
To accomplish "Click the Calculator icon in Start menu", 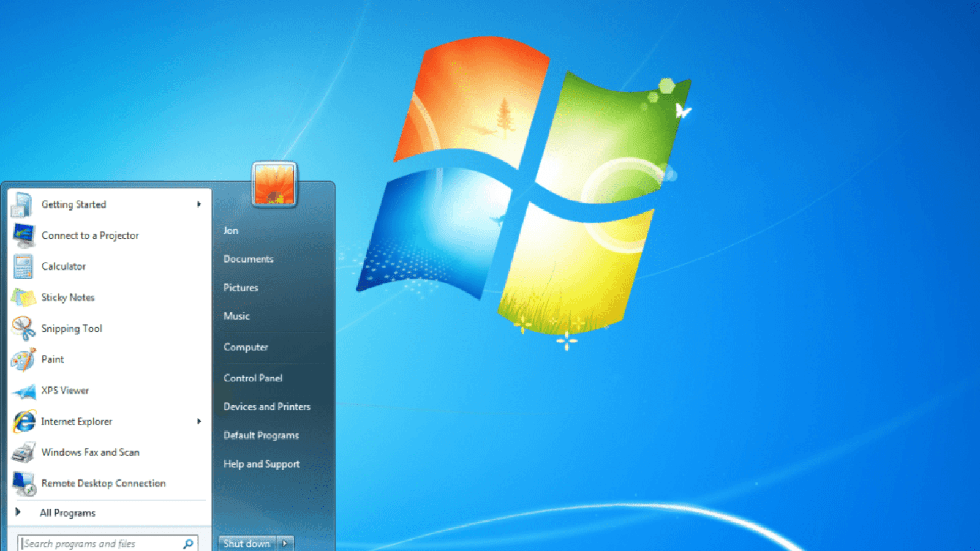I will (x=23, y=266).
